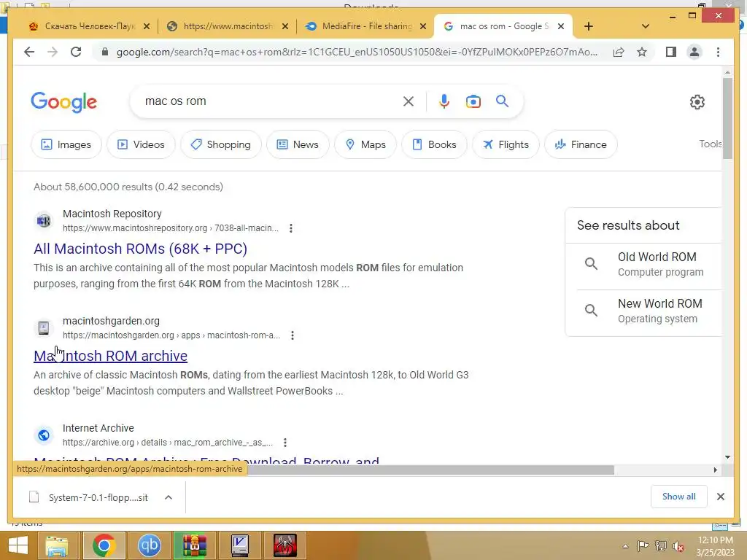Click scroll-right arrow on horizontal scrollbar
The height and width of the screenshot is (560, 747).
(x=715, y=470)
